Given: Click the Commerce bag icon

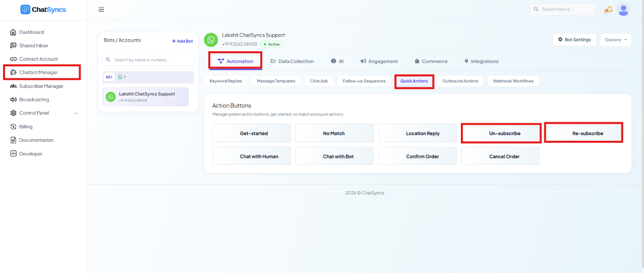Looking at the screenshot, I should 417,61.
